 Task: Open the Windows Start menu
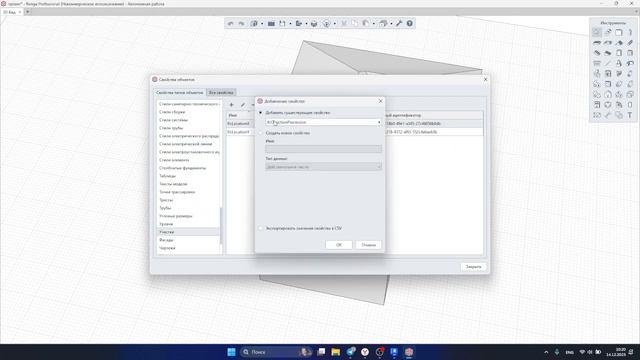231,352
